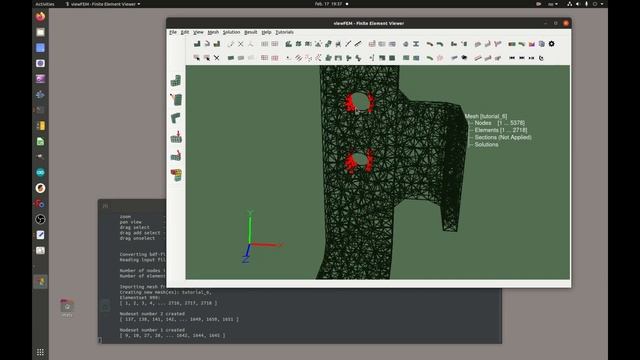
Task: Open OBS Studio from the dock
Action: (40, 220)
